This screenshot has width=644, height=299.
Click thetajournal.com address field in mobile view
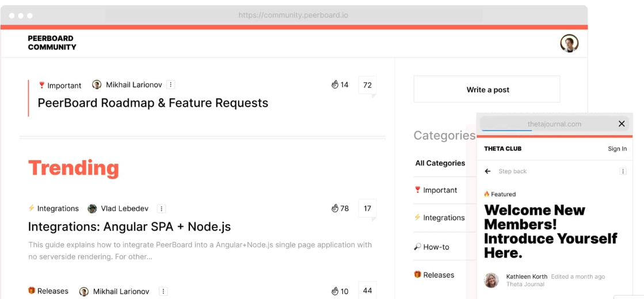(x=554, y=124)
